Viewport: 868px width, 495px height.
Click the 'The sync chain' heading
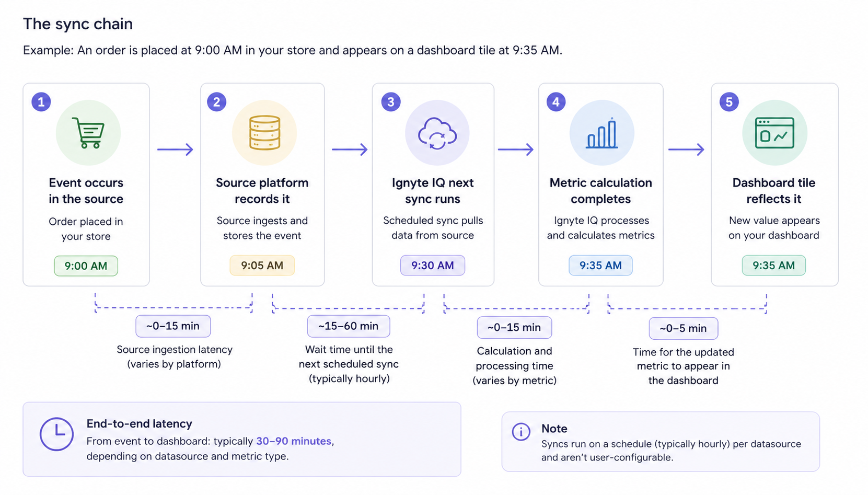78,24
